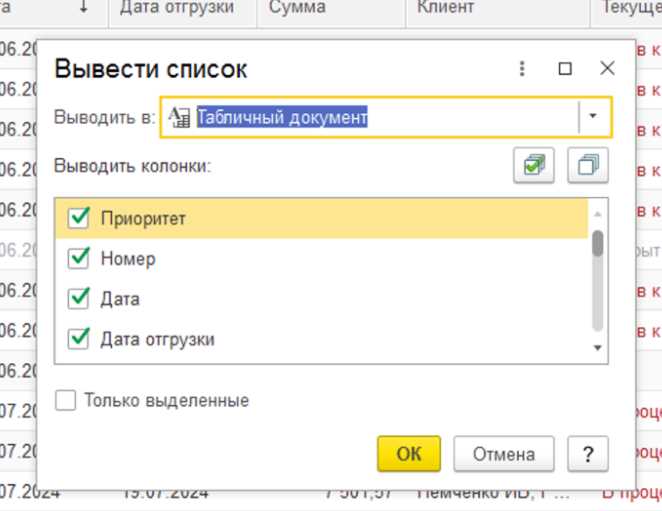Check all columns with the green checkmarks icon
This screenshot has width=662, height=511.
point(534,165)
